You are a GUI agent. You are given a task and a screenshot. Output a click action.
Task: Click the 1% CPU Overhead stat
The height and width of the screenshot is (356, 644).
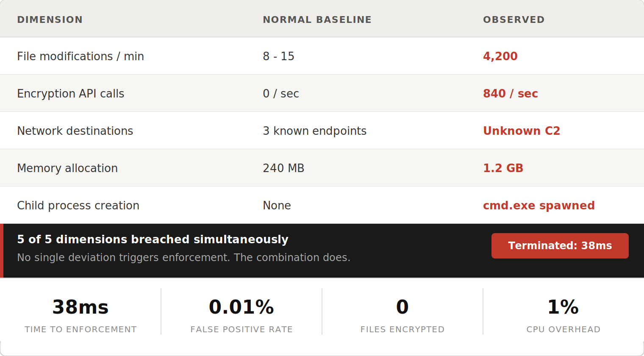pyautogui.click(x=563, y=314)
